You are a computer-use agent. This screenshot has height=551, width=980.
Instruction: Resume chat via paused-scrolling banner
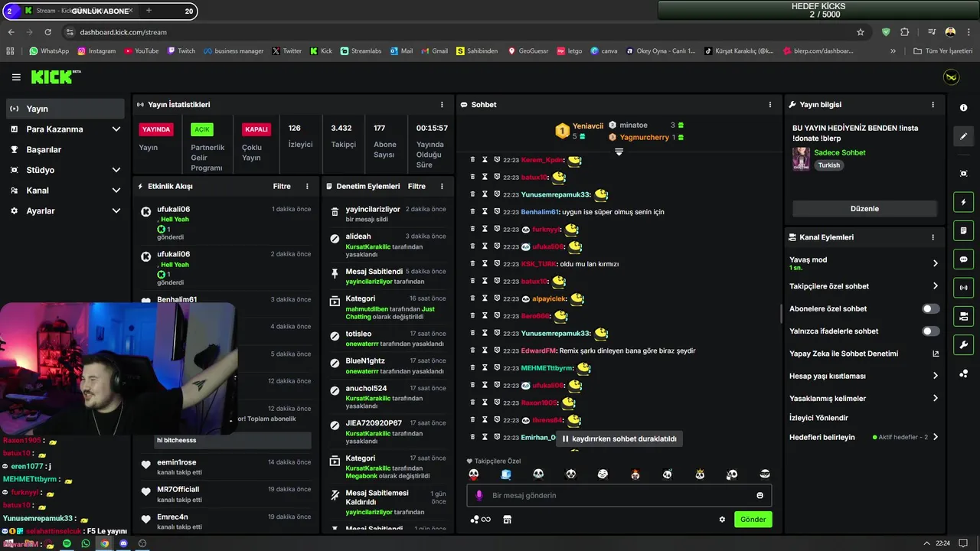pyautogui.click(x=619, y=439)
